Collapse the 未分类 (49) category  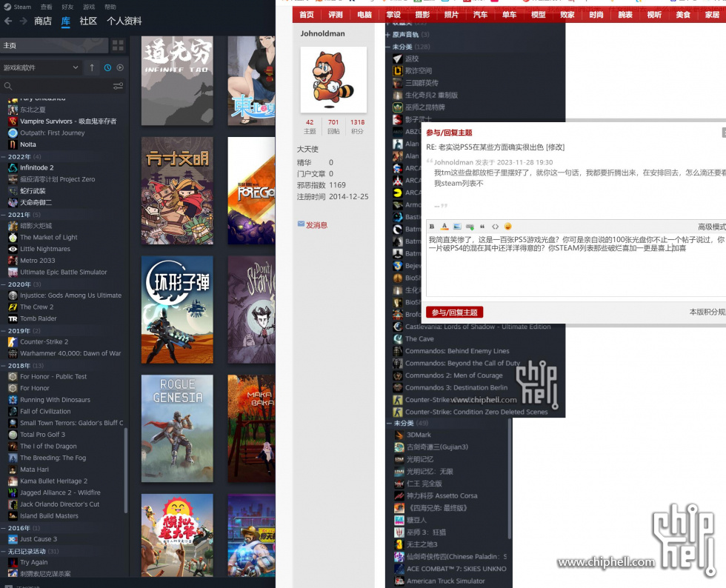(x=390, y=423)
